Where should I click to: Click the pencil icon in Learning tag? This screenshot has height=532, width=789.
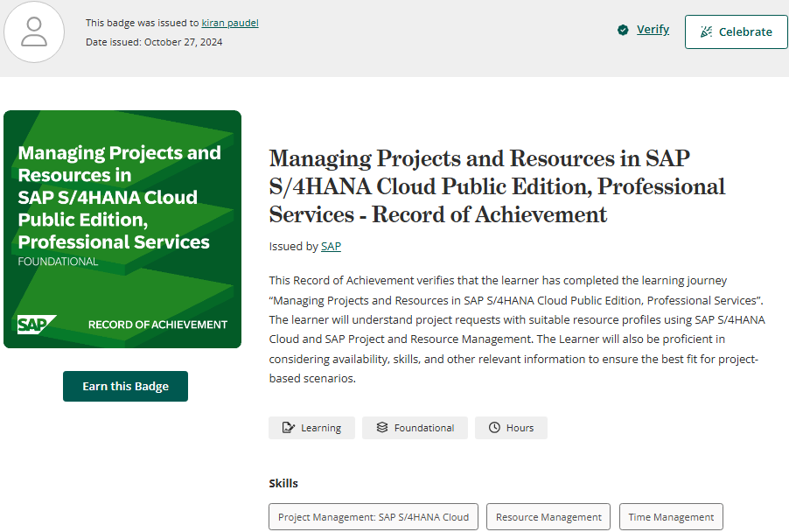[x=288, y=428]
